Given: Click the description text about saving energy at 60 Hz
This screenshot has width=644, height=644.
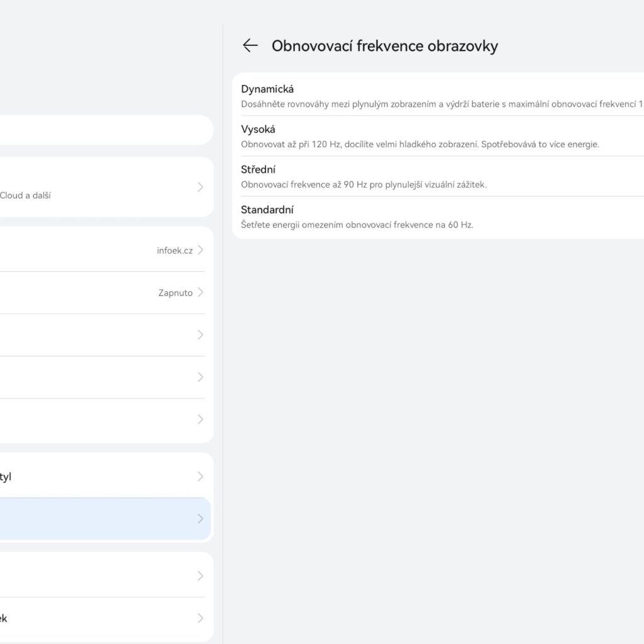Looking at the screenshot, I should click(x=357, y=225).
